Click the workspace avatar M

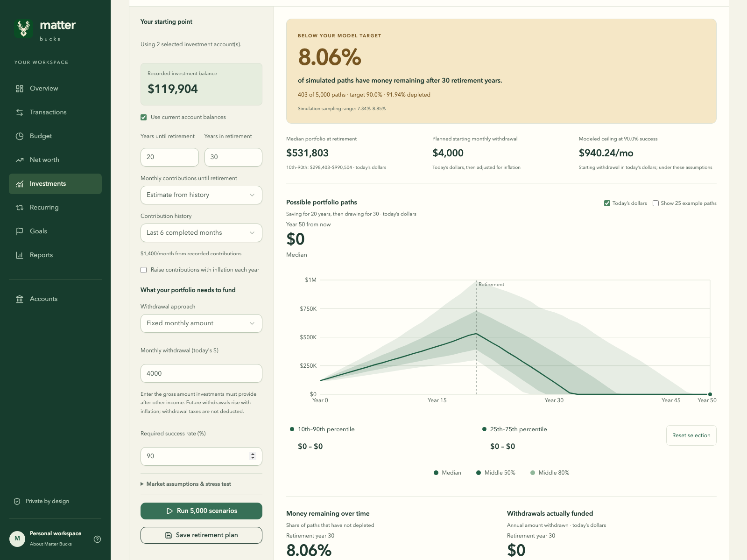click(17, 539)
